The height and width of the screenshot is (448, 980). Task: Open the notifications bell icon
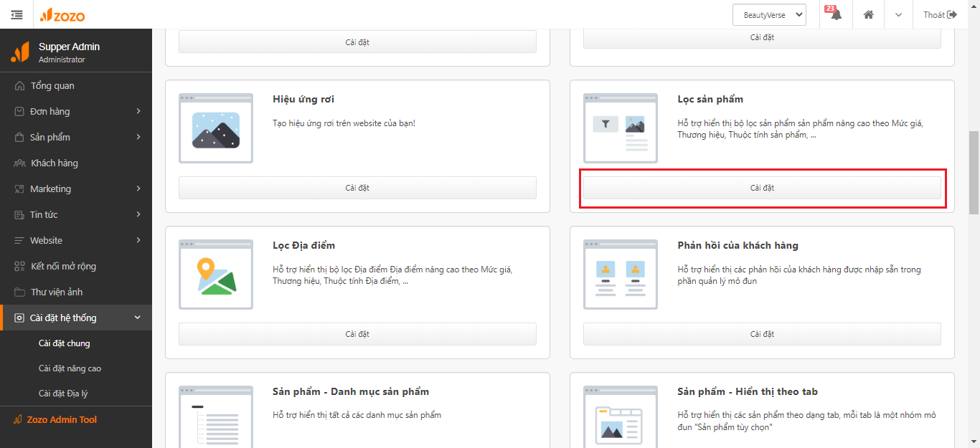click(x=836, y=14)
